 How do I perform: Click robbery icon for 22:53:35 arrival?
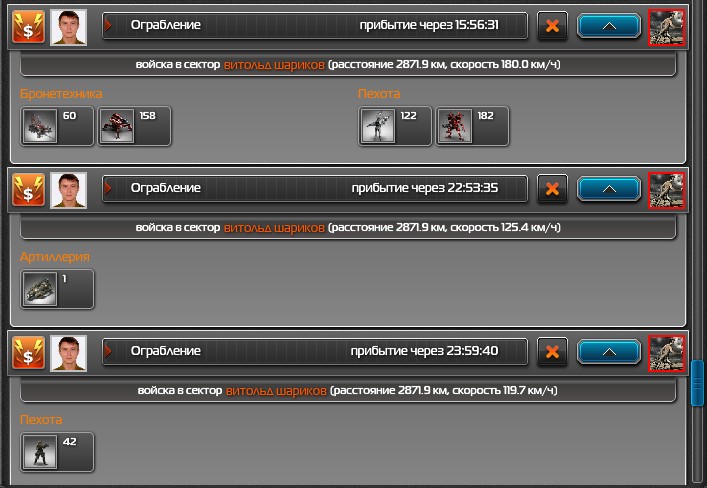28,190
